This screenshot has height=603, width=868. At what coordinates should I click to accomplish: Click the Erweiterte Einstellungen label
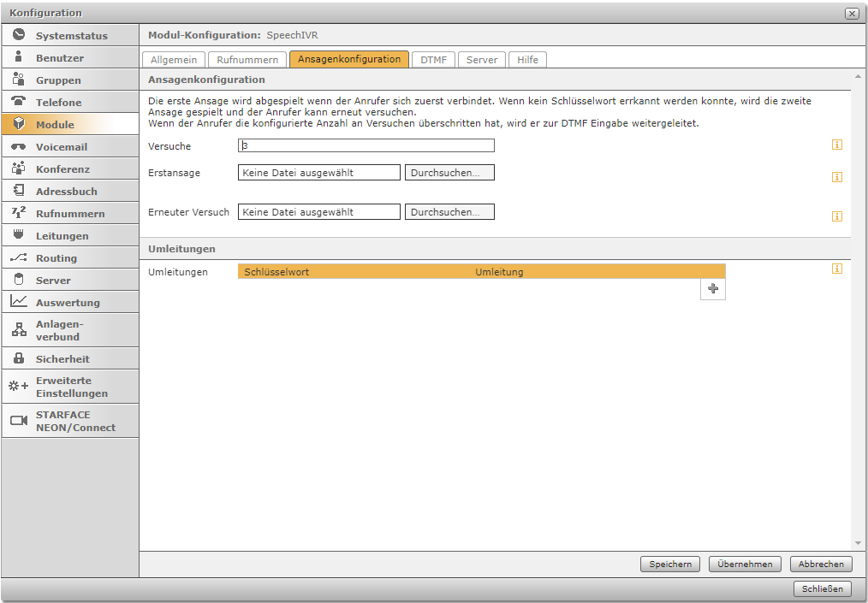coord(72,387)
